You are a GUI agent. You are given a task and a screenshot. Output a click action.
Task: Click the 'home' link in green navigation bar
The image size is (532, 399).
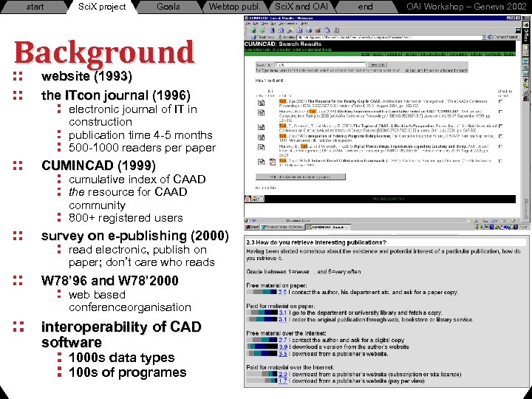[365, 54]
